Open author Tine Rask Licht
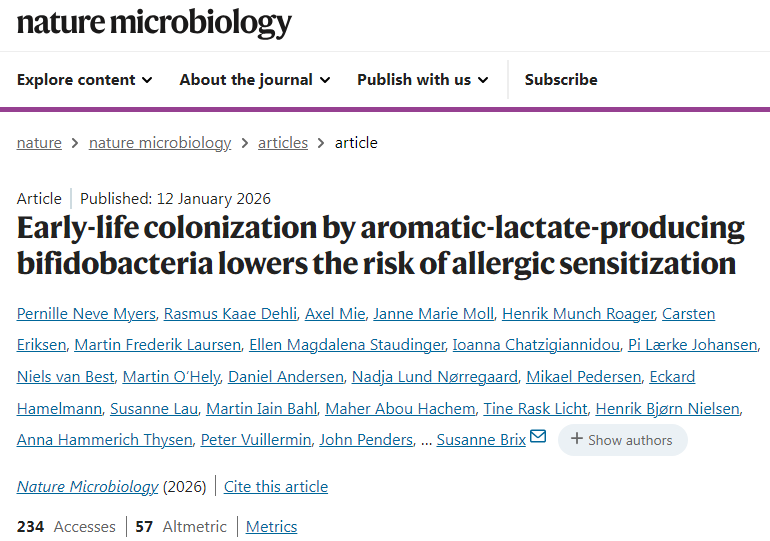Viewport: 770px width, 541px height. pos(535,408)
